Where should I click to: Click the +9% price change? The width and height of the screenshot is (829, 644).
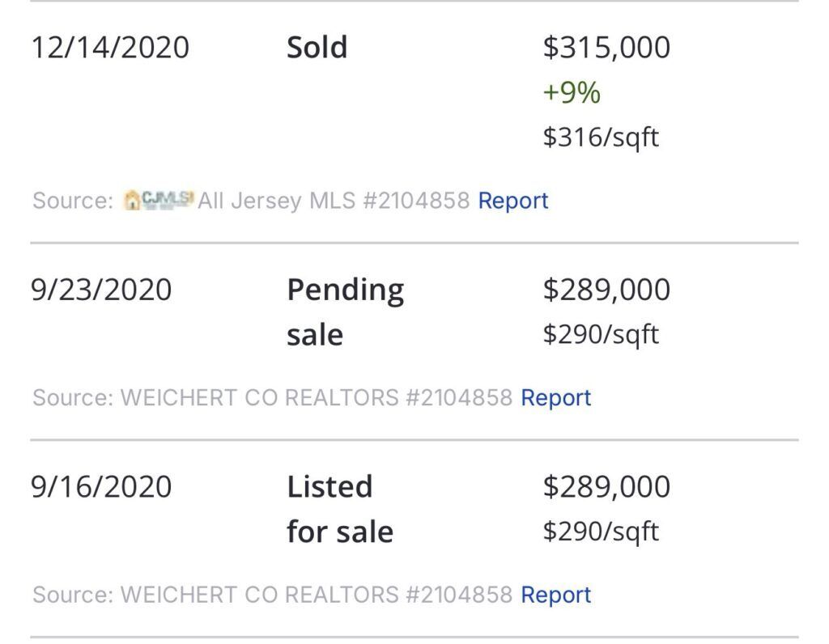[x=572, y=92]
